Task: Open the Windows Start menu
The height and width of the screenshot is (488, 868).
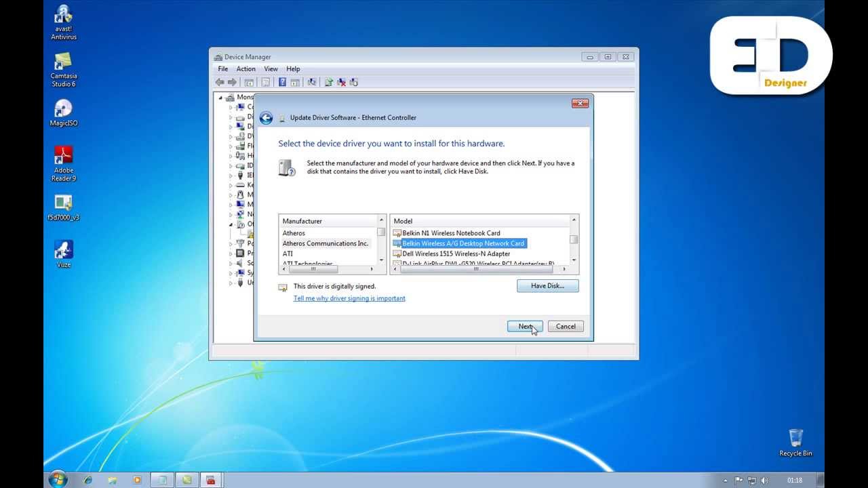Action: pos(58,480)
